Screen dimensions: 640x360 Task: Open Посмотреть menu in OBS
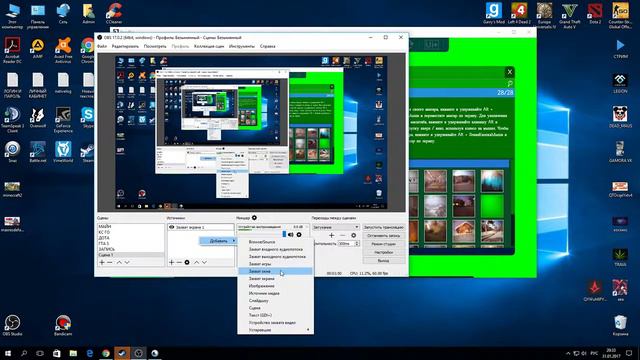tap(155, 46)
